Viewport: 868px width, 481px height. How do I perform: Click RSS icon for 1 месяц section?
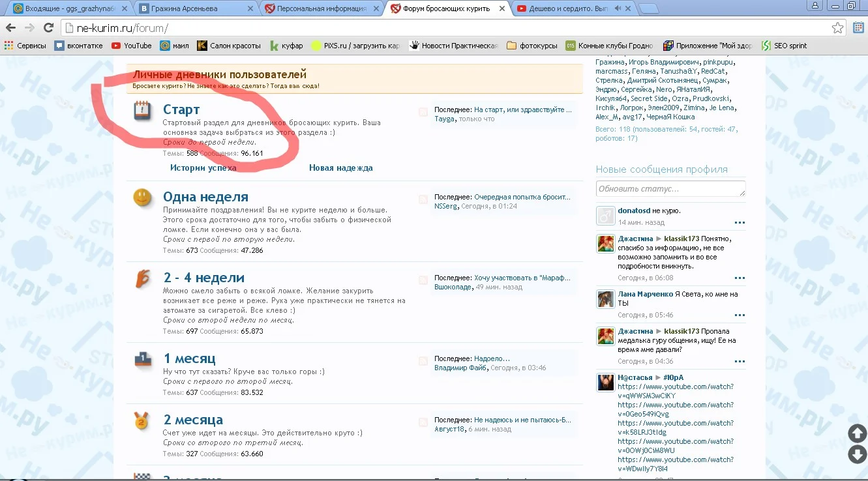(423, 361)
